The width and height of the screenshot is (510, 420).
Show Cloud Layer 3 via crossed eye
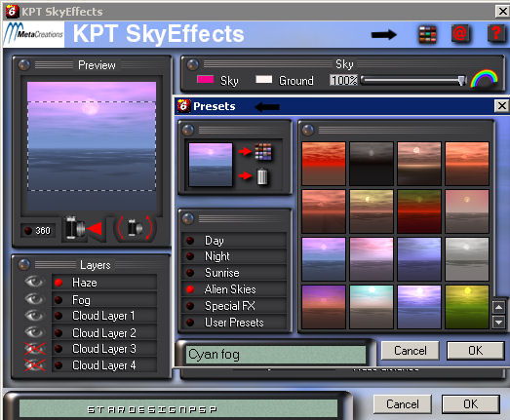(x=34, y=349)
